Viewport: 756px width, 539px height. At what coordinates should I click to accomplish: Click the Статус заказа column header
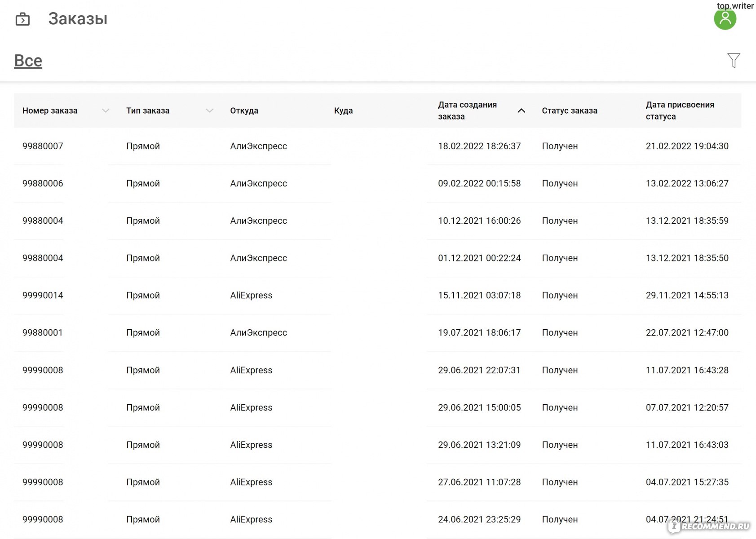(569, 110)
